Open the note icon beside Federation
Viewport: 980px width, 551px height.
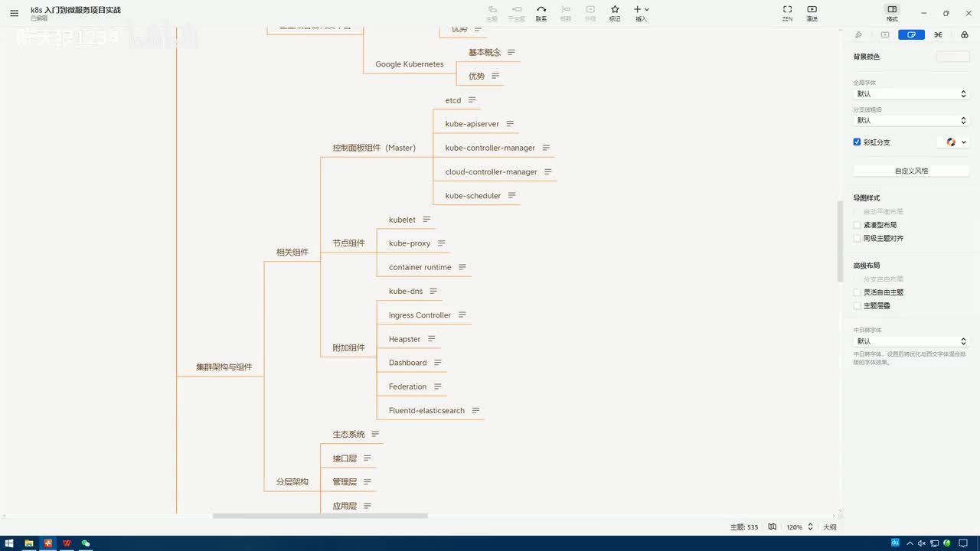tap(437, 386)
